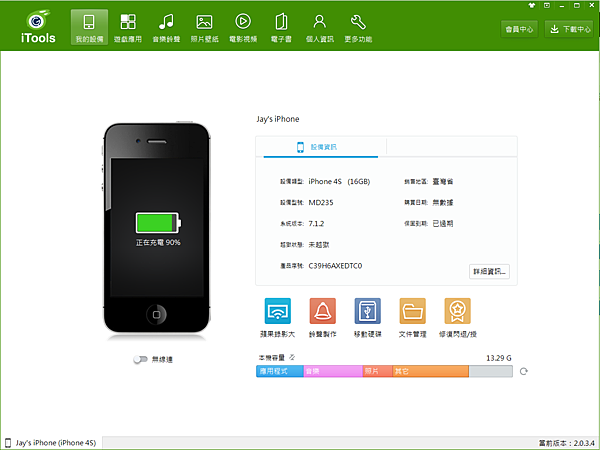This screenshot has height=450, width=600.
Task: Open Movies and Videos (電影視頻) section
Action: click(243, 27)
